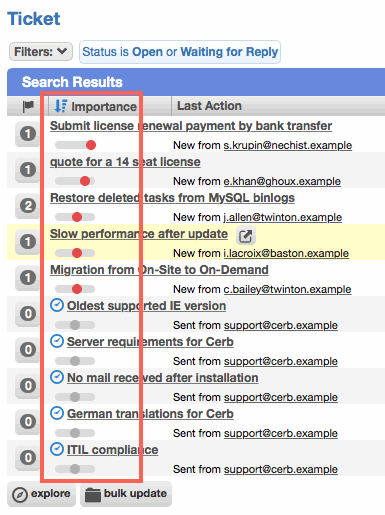Click the 0 badge beside Server requirements for Cerb

coord(28,350)
